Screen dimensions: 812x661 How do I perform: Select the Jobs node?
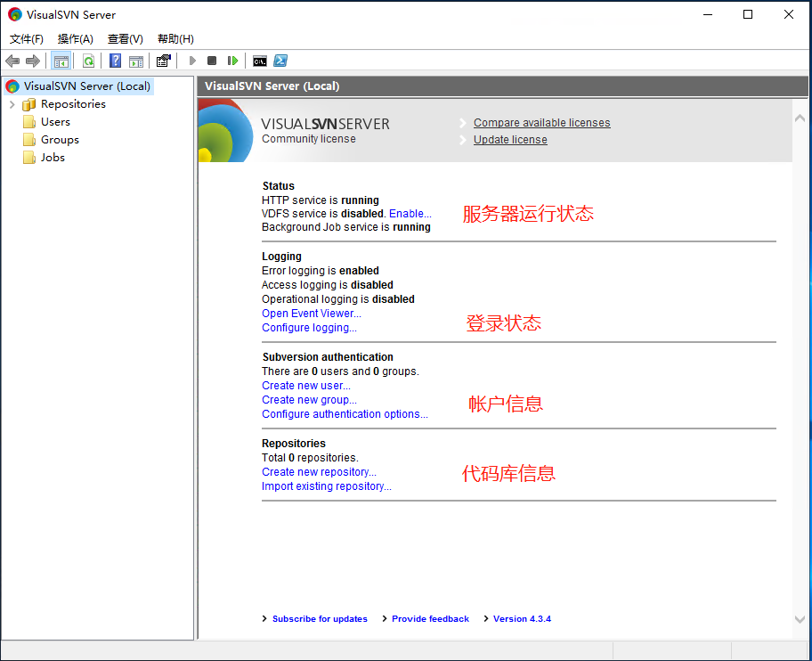point(53,158)
